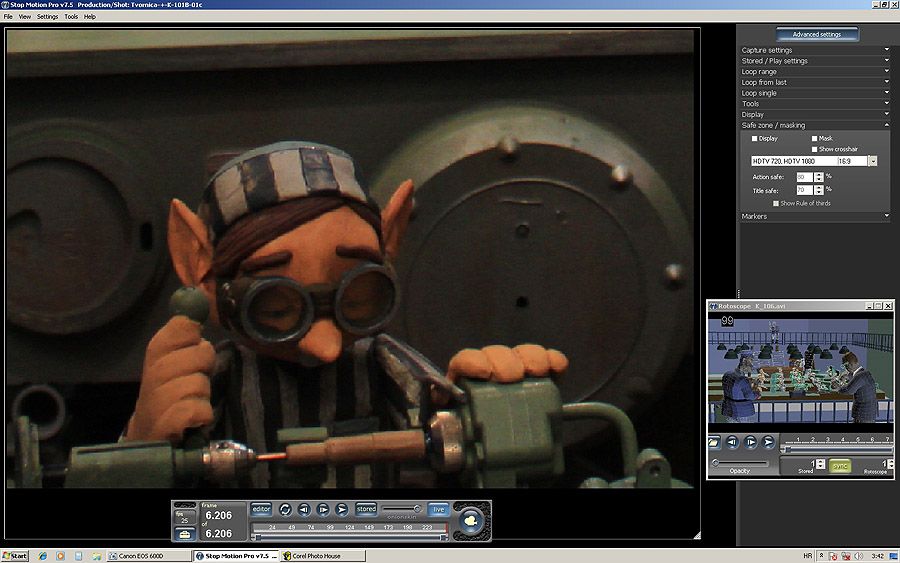The image size is (900, 563).
Task: Step back one frame in main control bar
Action: coord(304,510)
